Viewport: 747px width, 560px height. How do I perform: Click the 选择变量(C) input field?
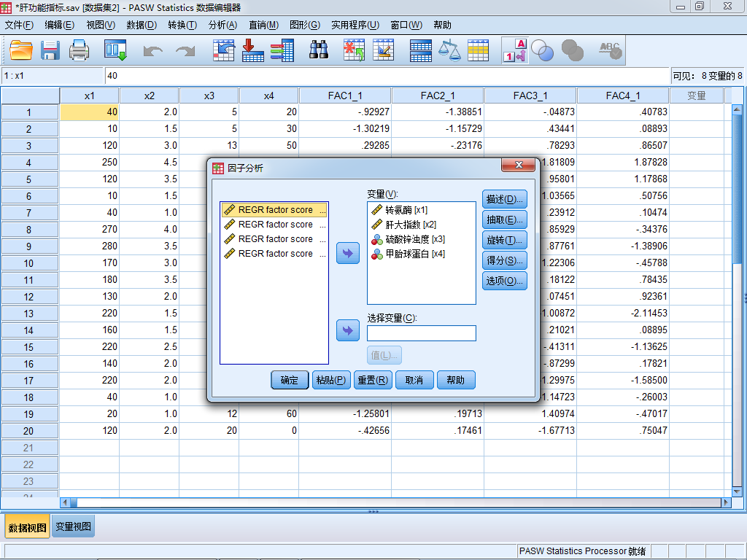click(x=421, y=333)
